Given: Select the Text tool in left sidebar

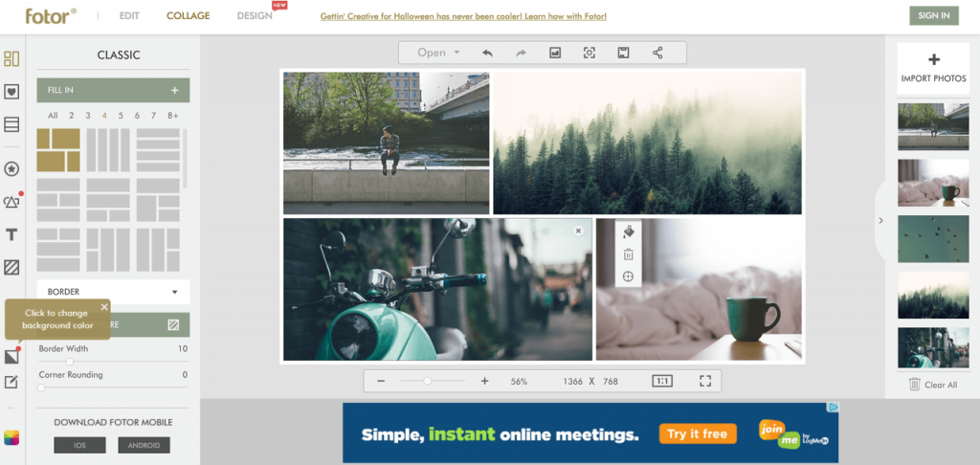Looking at the screenshot, I should pos(11,234).
